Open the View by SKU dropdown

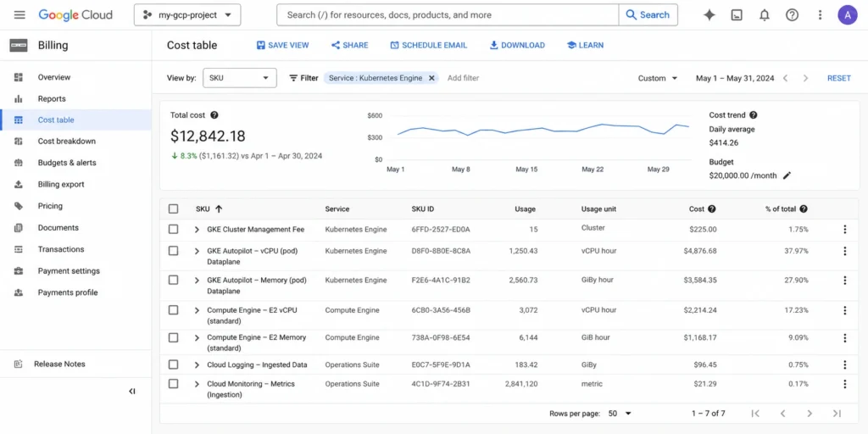click(x=240, y=78)
